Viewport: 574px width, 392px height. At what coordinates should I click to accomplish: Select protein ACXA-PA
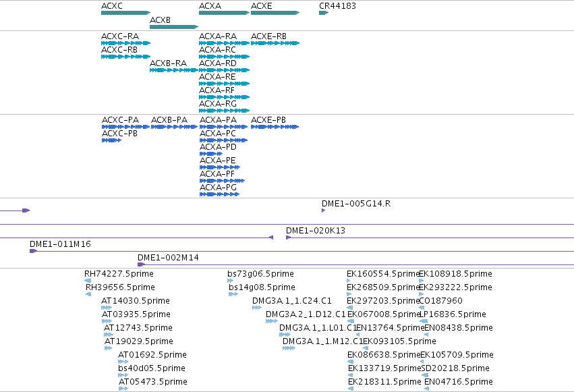pyautogui.click(x=224, y=127)
